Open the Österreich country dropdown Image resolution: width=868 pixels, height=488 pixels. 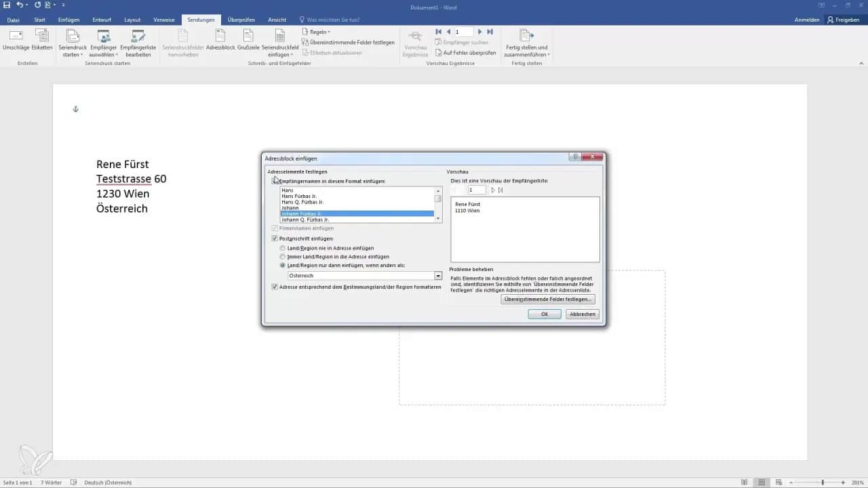[x=438, y=276]
